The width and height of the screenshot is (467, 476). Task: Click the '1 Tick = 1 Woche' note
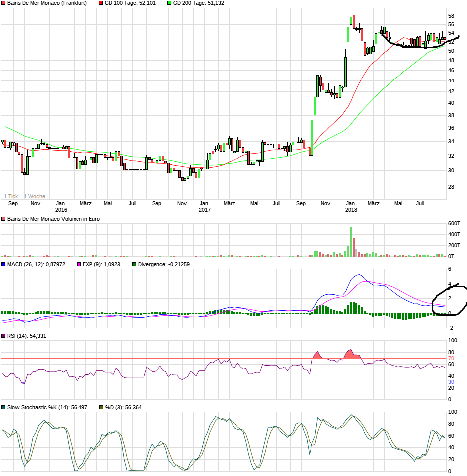pyautogui.click(x=24, y=196)
